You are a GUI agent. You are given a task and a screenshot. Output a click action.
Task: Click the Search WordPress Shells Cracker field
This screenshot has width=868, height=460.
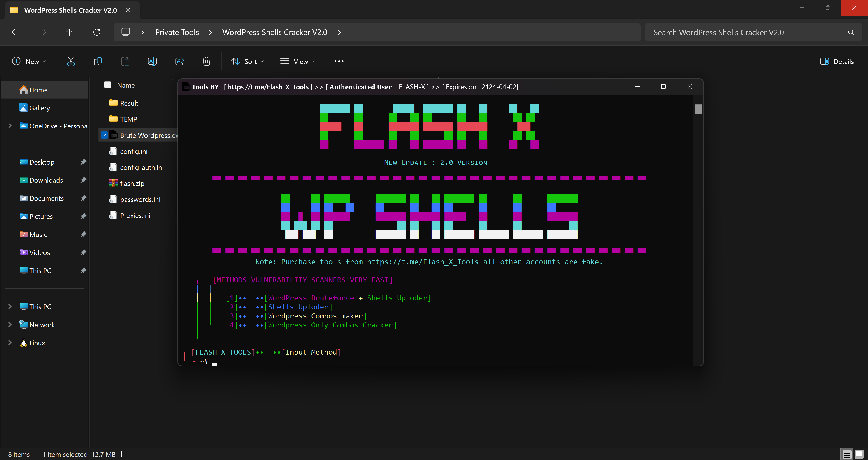[753, 32]
